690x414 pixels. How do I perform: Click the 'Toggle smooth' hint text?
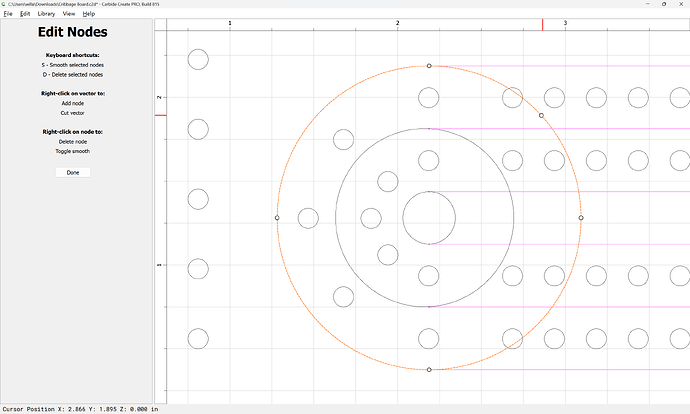coord(73,151)
